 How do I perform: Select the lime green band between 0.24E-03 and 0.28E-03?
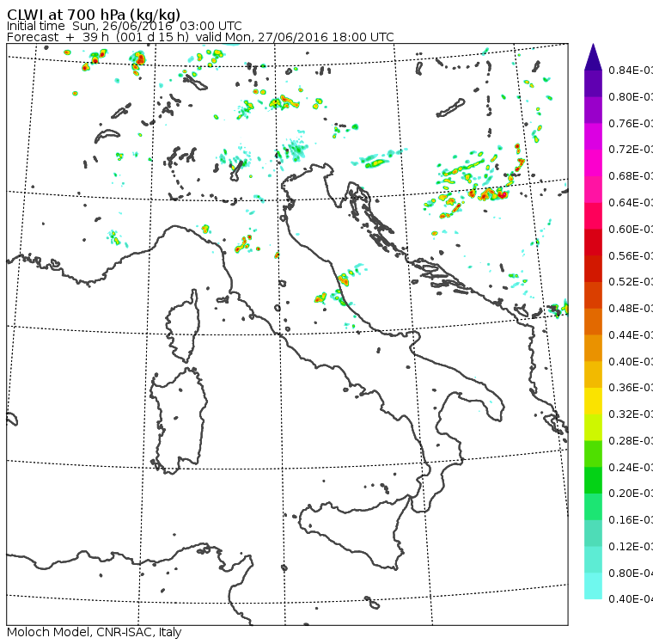click(x=593, y=454)
